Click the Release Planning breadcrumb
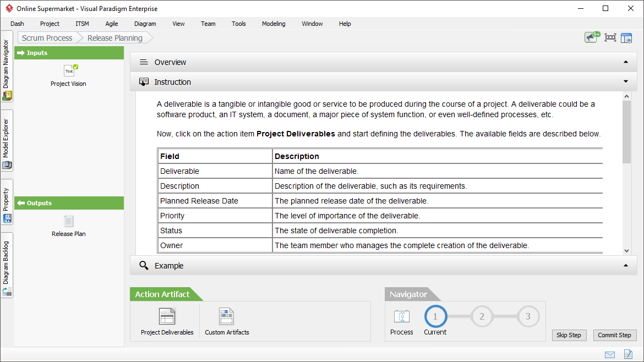The height and width of the screenshot is (362, 644). 115,38
